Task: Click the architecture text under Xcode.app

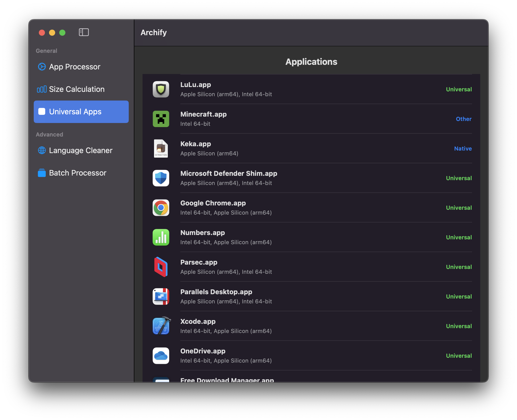Action: click(226, 331)
